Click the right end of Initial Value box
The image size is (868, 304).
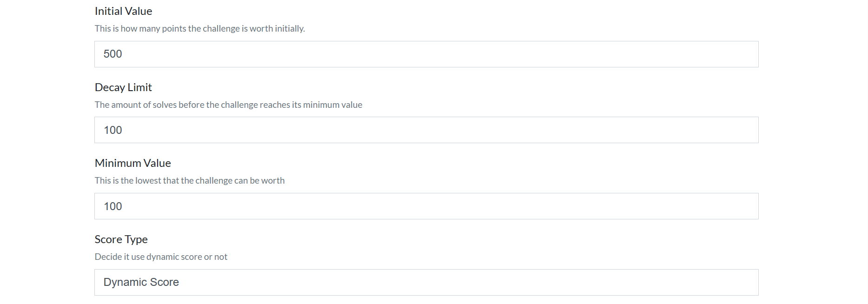(744, 54)
